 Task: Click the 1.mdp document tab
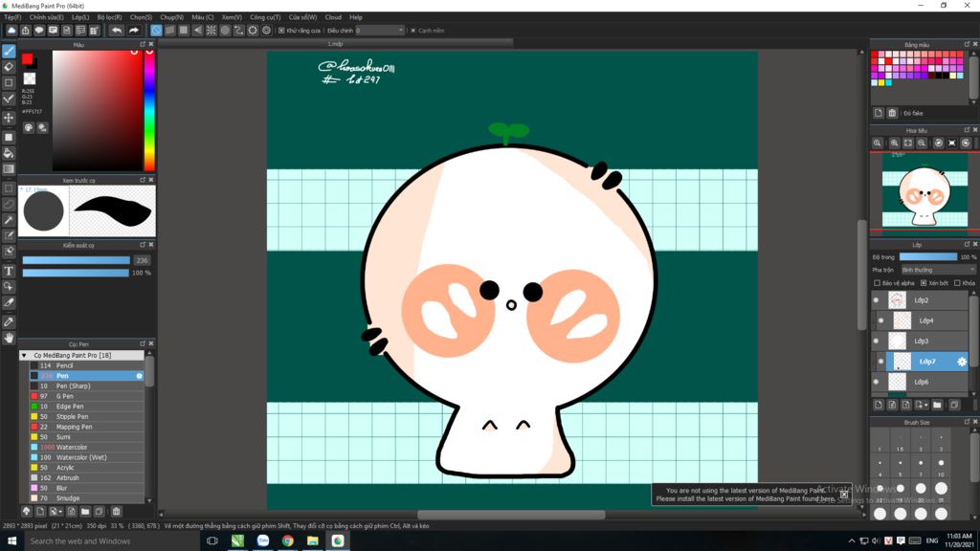(x=336, y=44)
